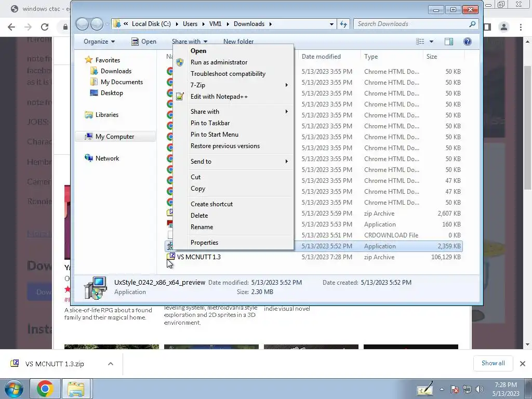Open Chrome's three-dot menu

(x=521, y=27)
